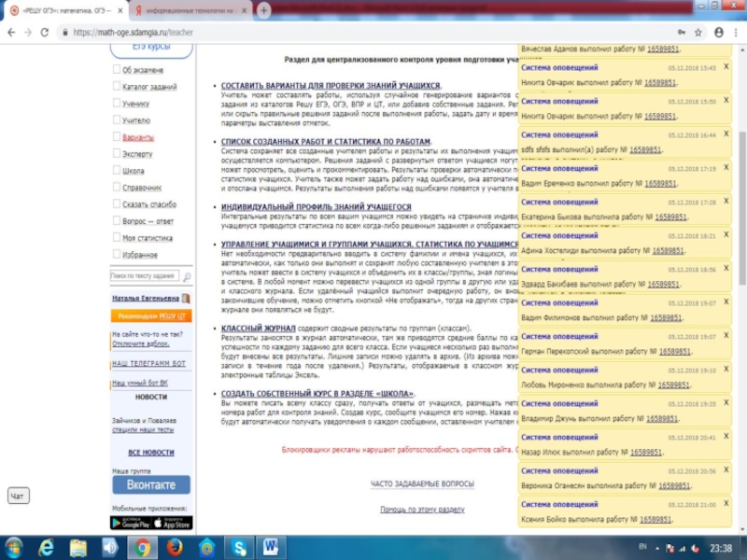
Task: Open Часто задаваемые вопросы link
Action: tap(422, 483)
